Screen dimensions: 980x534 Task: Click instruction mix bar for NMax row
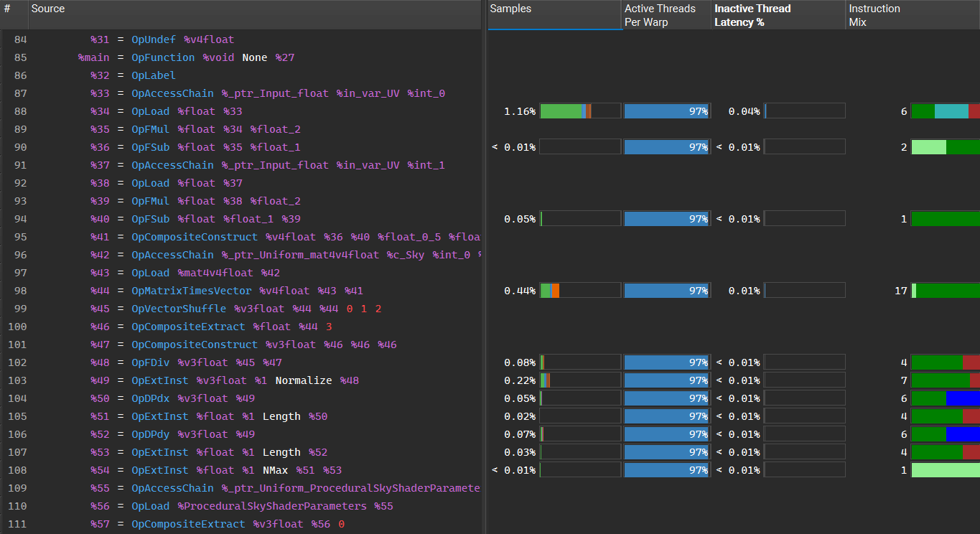coord(946,470)
